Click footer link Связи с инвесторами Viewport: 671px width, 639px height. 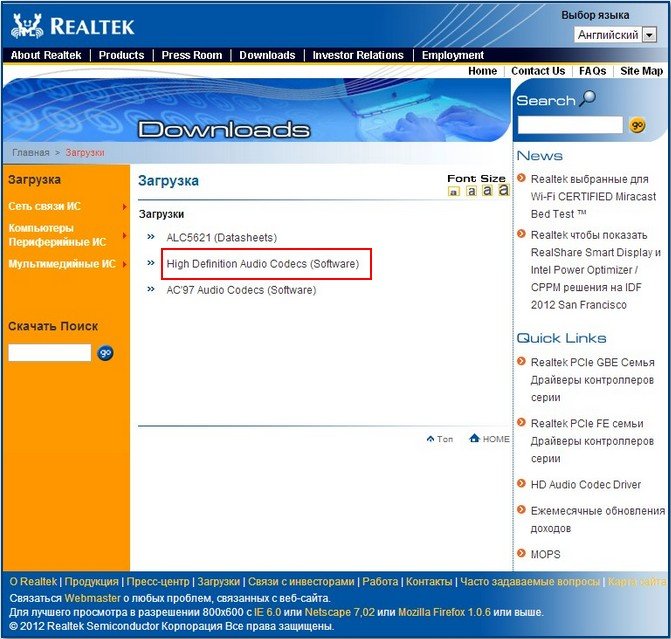[x=301, y=582]
